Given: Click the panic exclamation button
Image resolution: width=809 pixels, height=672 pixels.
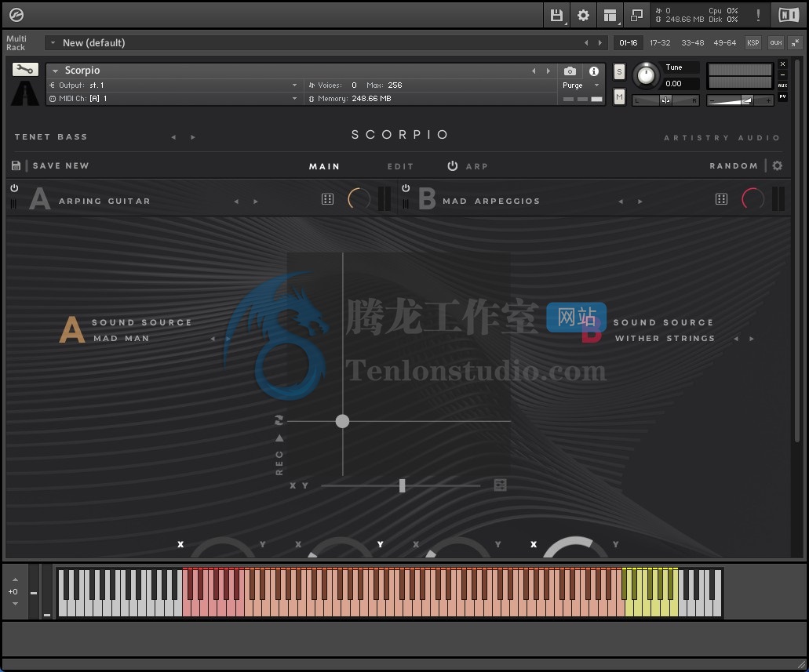Looking at the screenshot, I should pyautogui.click(x=758, y=15).
